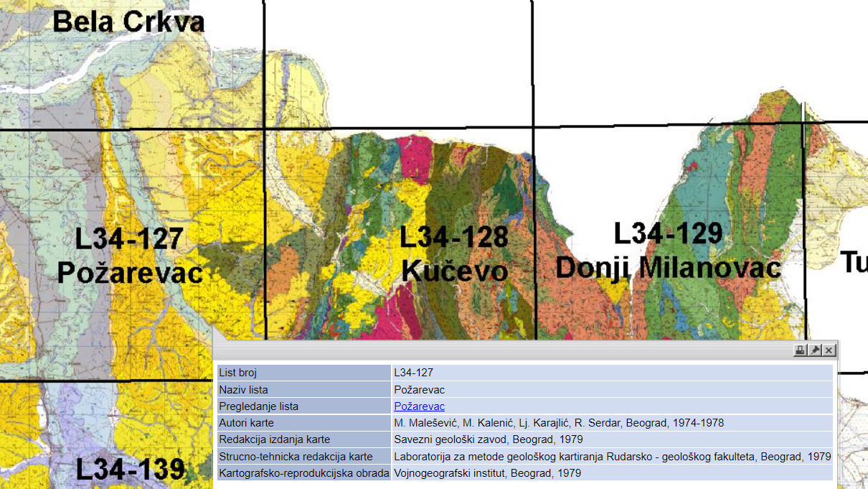This screenshot has height=489, width=868.
Task: Click the 'Kartografsko-reprodukcijska obrada' row header
Action: pos(303,473)
